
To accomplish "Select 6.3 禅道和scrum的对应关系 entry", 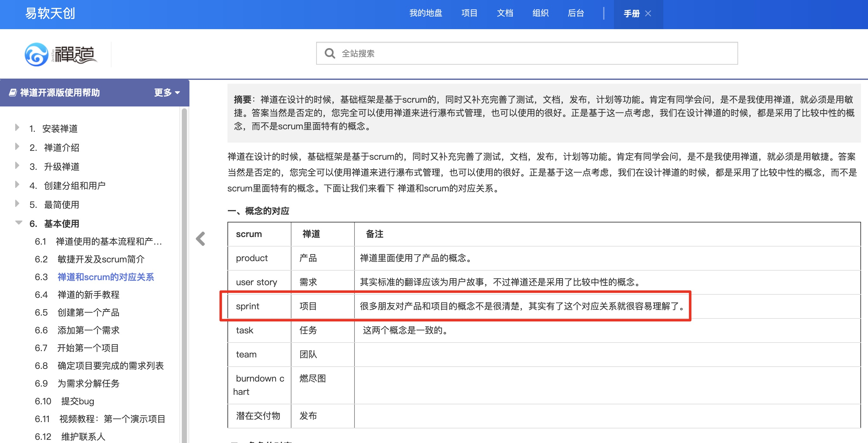I will (105, 277).
